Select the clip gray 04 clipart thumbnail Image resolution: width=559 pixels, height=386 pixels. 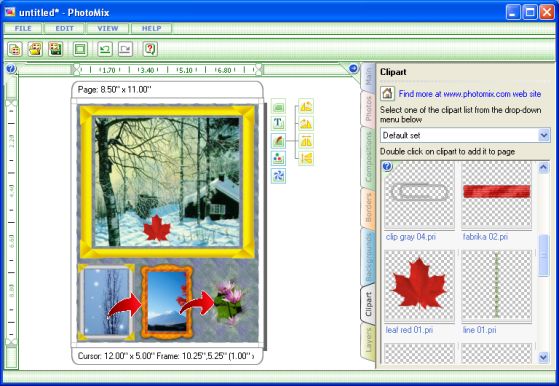tap(419, 194)
